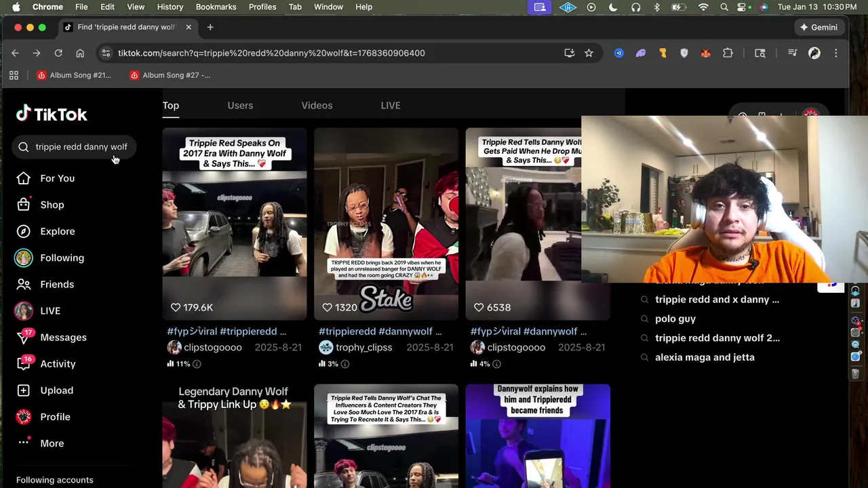This screenshot has height=488, width=868.
Task: Open the More options menu
Action: [x=52, y=443]
